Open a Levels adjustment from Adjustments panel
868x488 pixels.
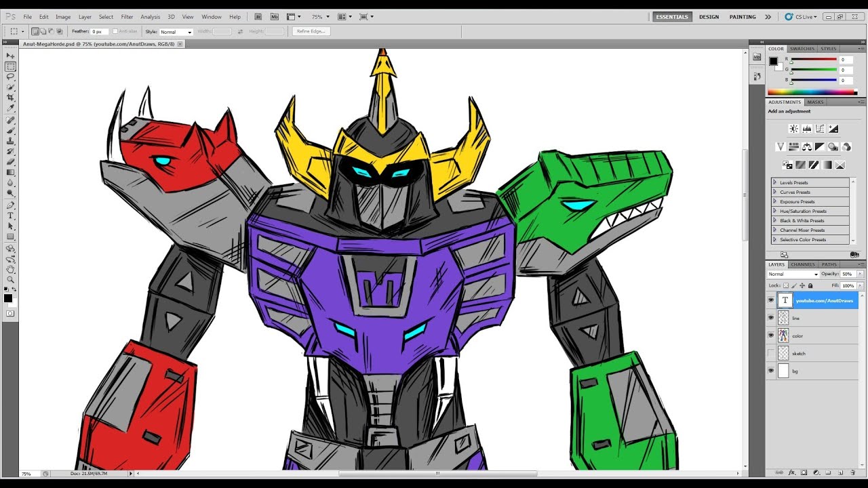pos(807,129)
